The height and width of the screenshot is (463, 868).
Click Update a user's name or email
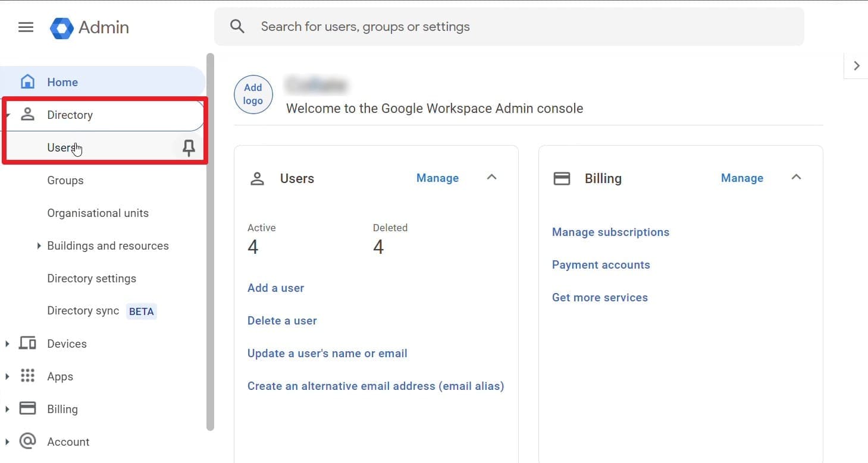pos(327,353)
